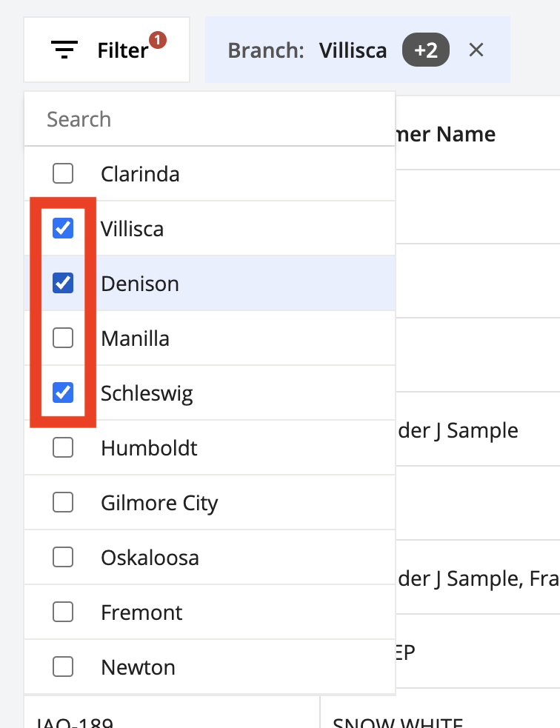560x728 pixels.
Task: Check the Newton checkbox
Action: pos(63,667)
